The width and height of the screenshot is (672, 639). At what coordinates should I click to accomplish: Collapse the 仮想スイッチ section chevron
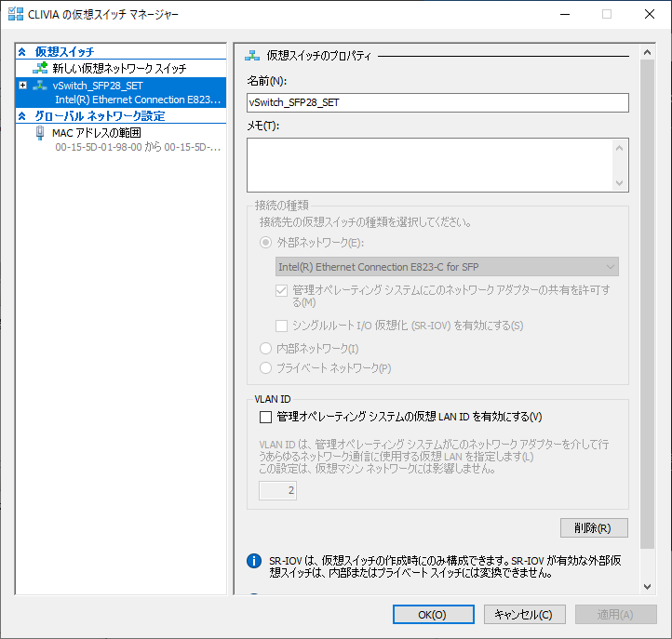[22, 52]
